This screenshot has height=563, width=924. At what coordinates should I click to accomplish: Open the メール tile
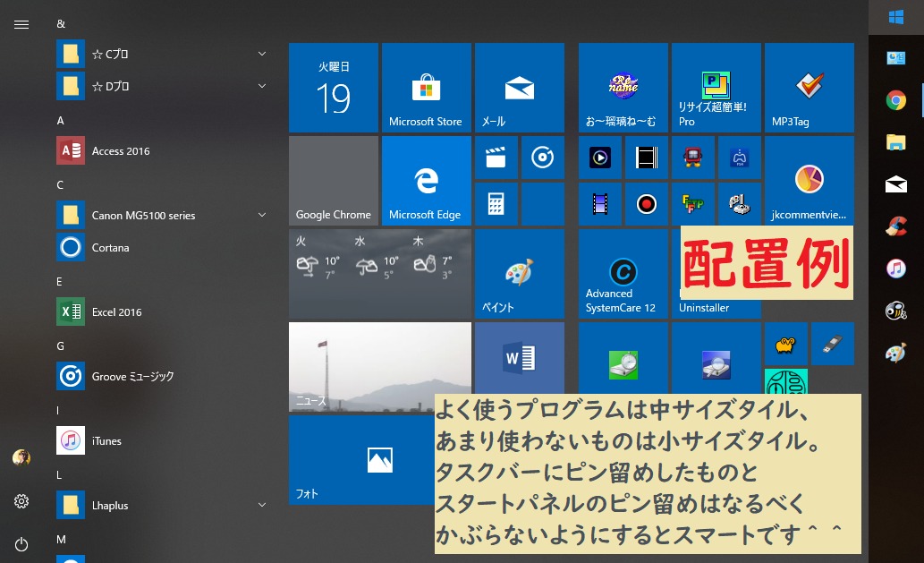coord(519,87)
